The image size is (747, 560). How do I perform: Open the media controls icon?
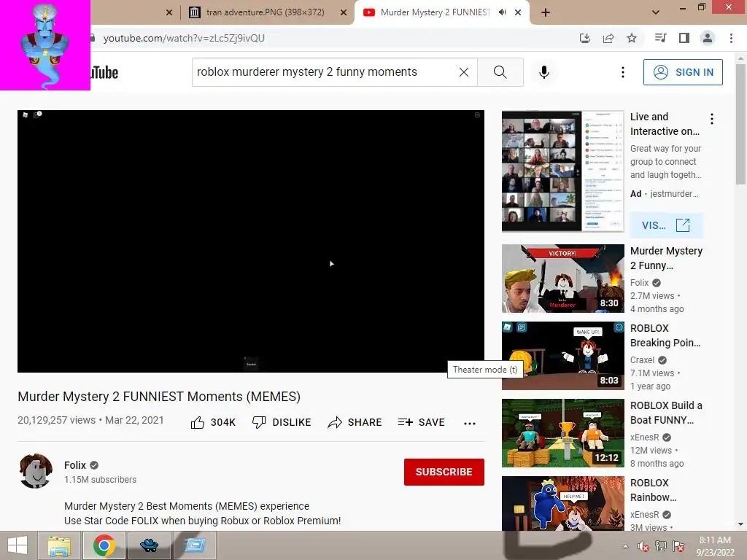click(x=660, y=38)
